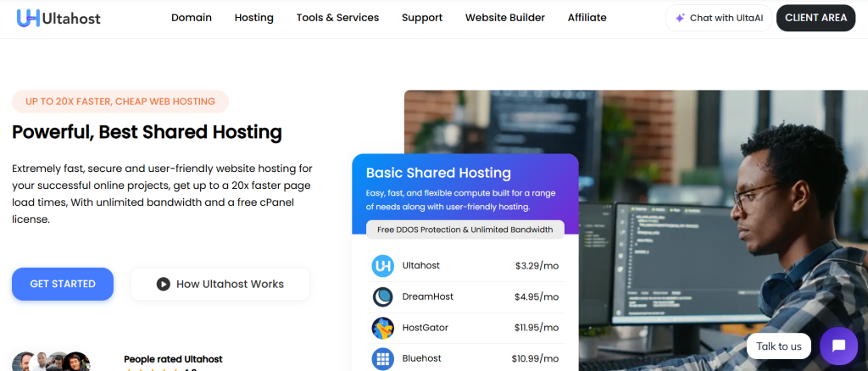Click the Bluehost grid icon

[382, 359]
